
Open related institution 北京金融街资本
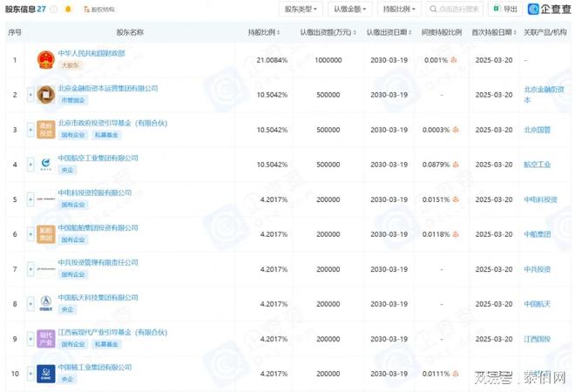pos(544,94)
